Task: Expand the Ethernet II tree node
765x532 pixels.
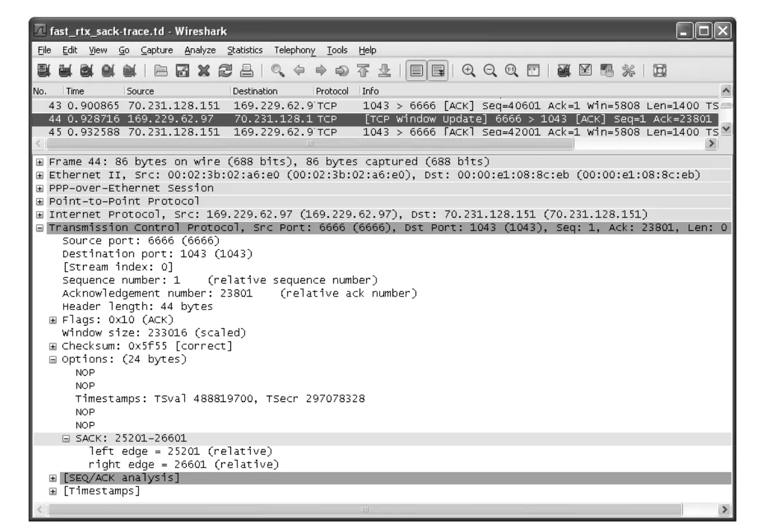Action: point(40,176)
